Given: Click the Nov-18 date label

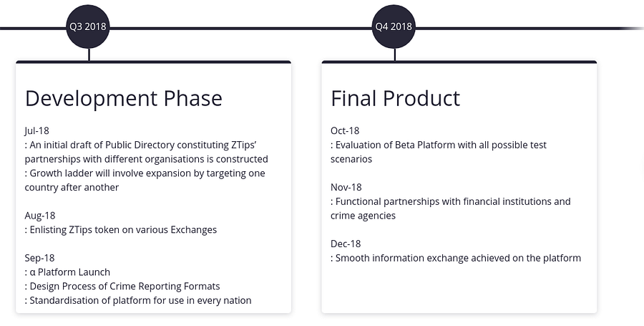Looking at the screenshot, I should (346, 188).
